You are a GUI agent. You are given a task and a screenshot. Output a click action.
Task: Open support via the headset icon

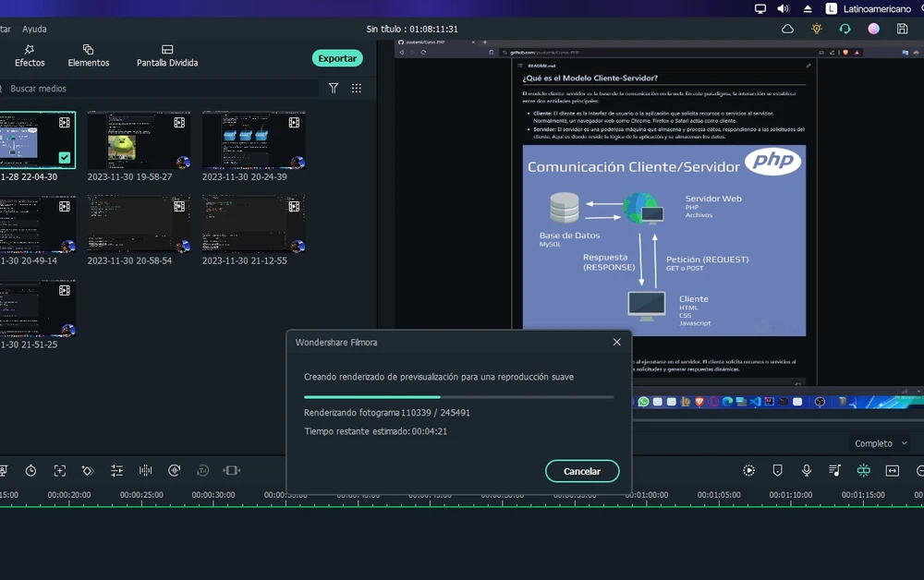coord(845,29)
